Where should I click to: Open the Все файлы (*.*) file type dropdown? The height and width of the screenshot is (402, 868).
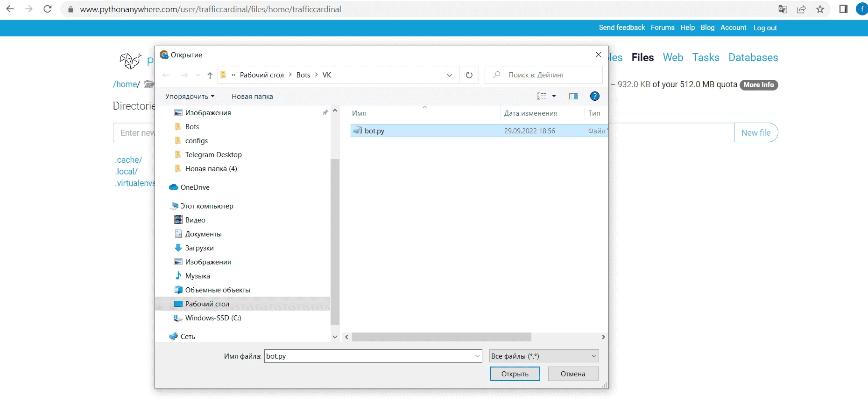pos(544,356)
